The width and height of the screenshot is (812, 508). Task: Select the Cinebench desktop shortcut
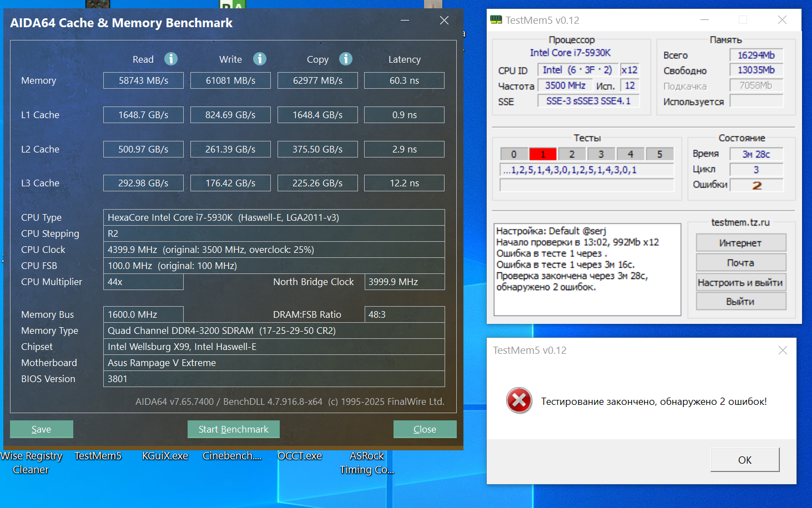(232, 456)
